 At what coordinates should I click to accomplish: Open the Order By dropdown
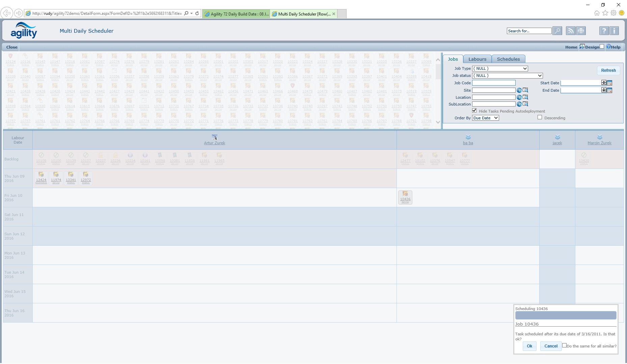(x=485, y=118)
